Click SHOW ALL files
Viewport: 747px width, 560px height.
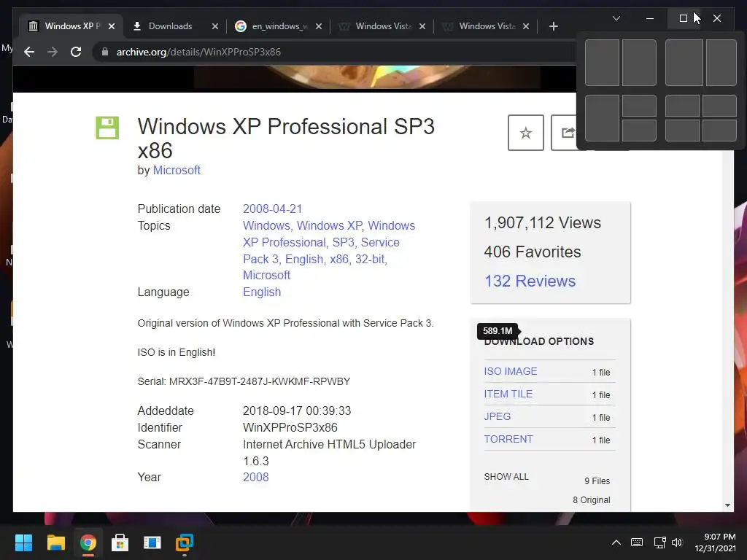click(x=506, y=477)
